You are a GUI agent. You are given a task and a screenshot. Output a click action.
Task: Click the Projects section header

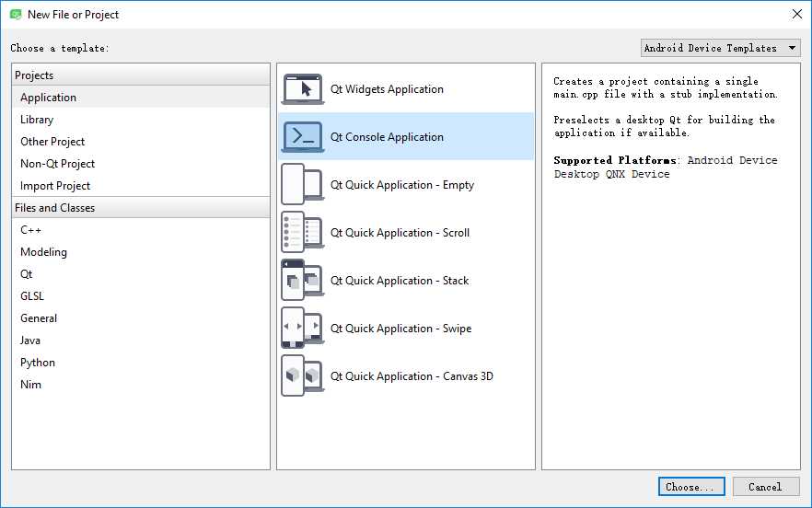(x=141, y=75)
